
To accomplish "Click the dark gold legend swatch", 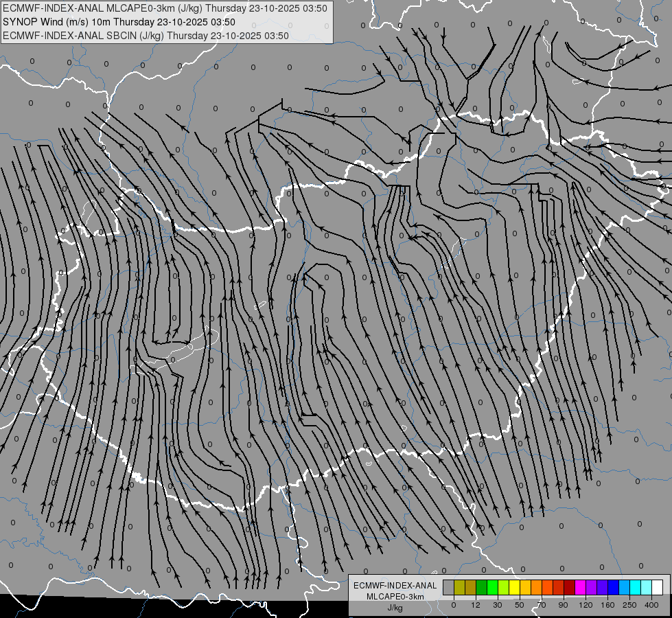I will 471,587.
